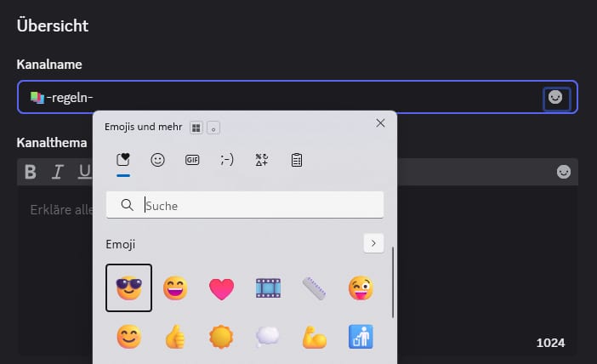This screenshot has width=597, height=364.
Task: Open the clipboard history tab
Action: pos(297,160)
